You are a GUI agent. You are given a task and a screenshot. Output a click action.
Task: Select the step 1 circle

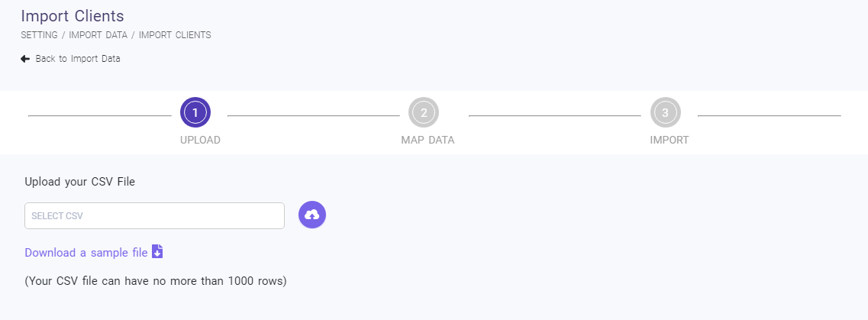click(x=195, y=113)
